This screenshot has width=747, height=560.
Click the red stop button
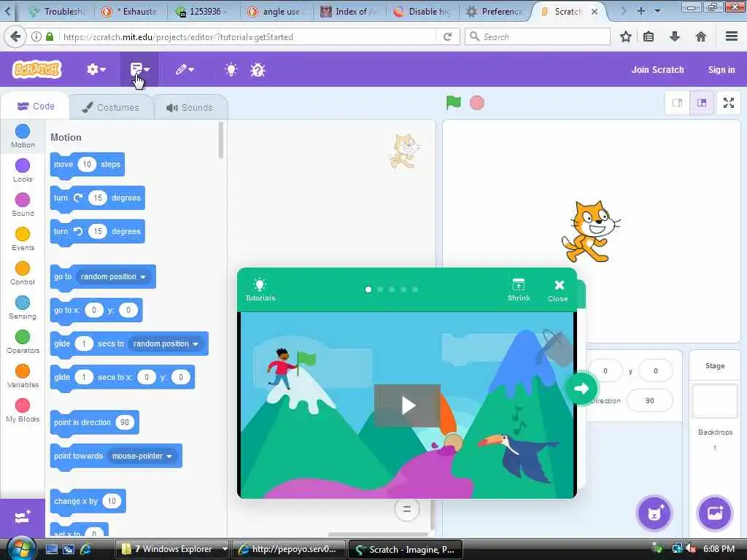477,102
